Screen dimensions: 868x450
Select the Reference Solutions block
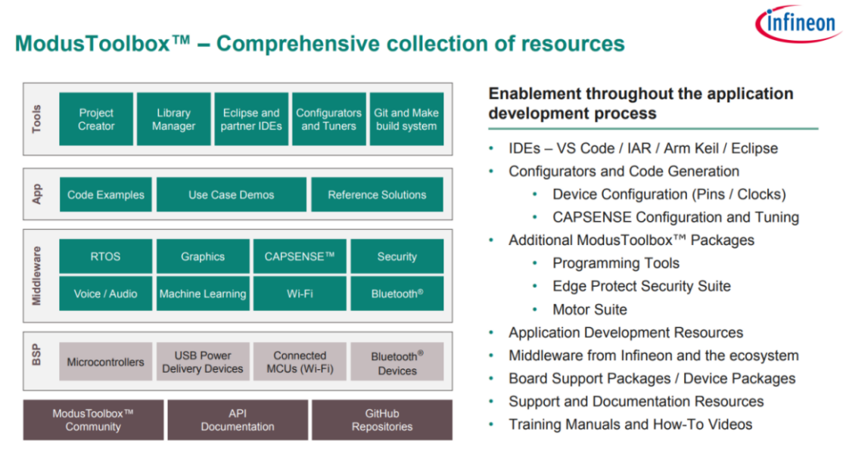click(377, 194)
